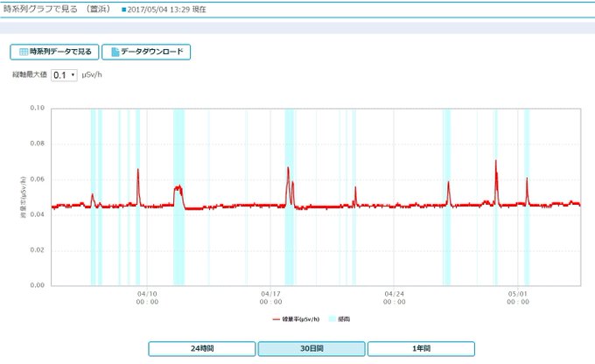The height and width of the screenshot is (364, 595).
Task: Click the μSv/h unit label beside dropdown
Action: coord(92,74)
